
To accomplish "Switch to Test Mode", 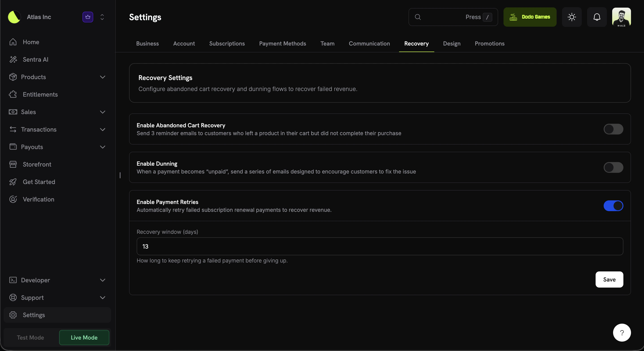I will click(30, 337).
